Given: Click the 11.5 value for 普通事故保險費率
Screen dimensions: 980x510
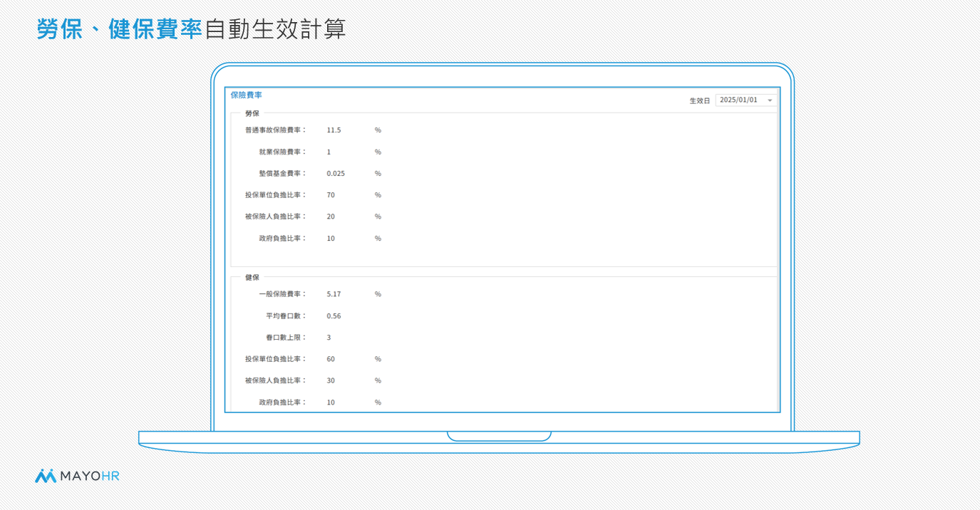Looking at the screenshot, I should pyautogui.click(x=334, y=130).
